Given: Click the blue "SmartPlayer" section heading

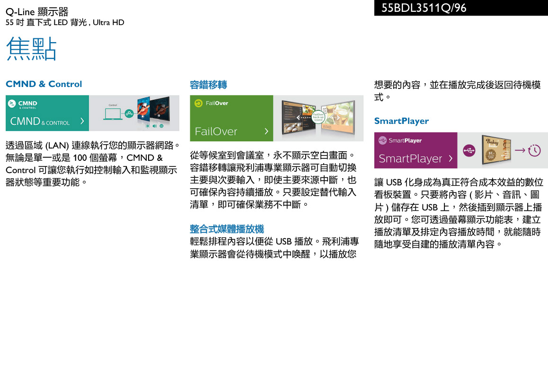Looking at the screenshot, I should click(401, 121).
